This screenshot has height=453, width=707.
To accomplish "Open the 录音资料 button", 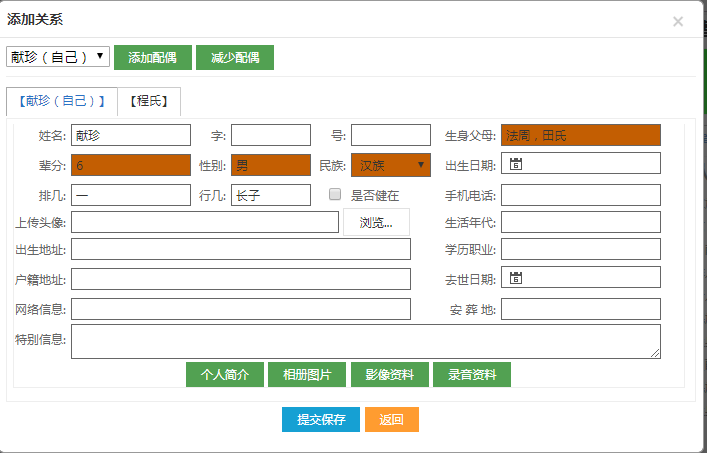I will (x=471, y=375).
